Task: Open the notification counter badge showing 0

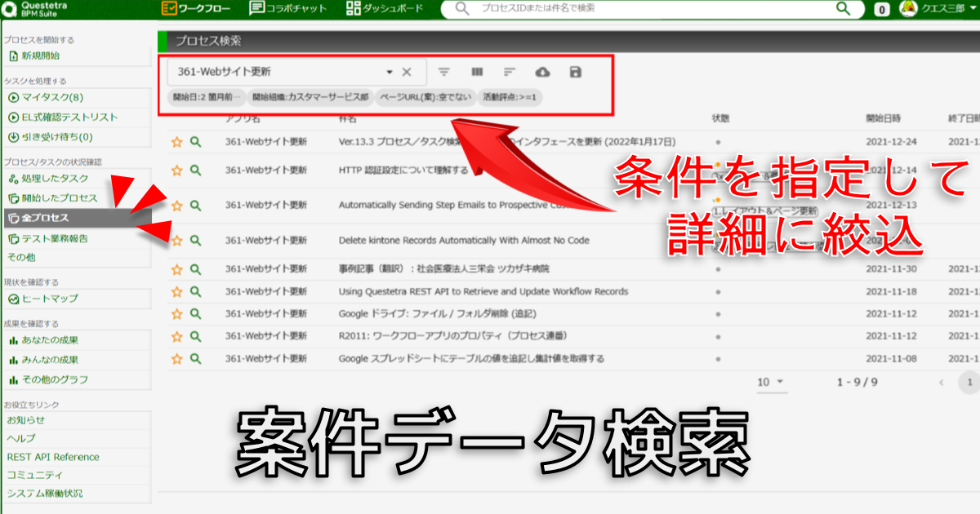Action: point(882,10)
